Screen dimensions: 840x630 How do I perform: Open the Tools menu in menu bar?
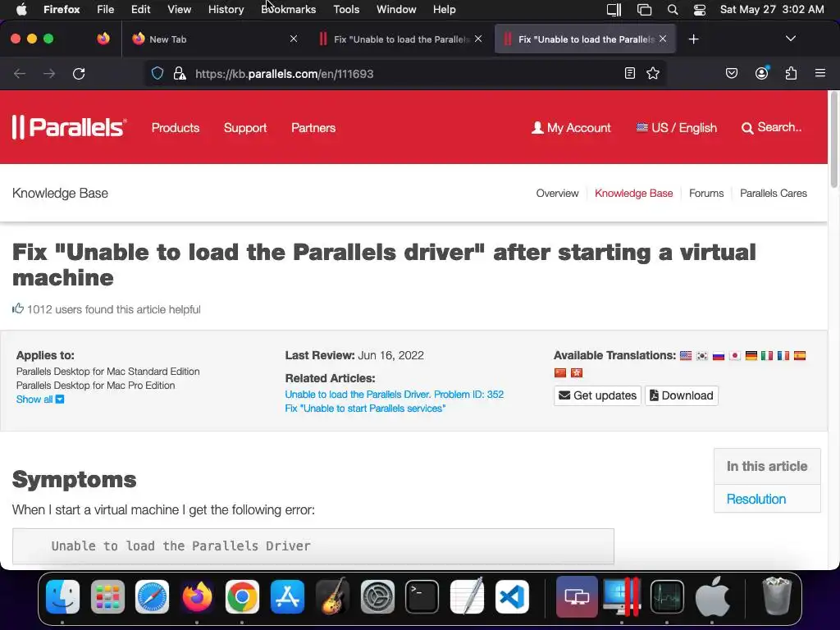[x=346, y=10]
